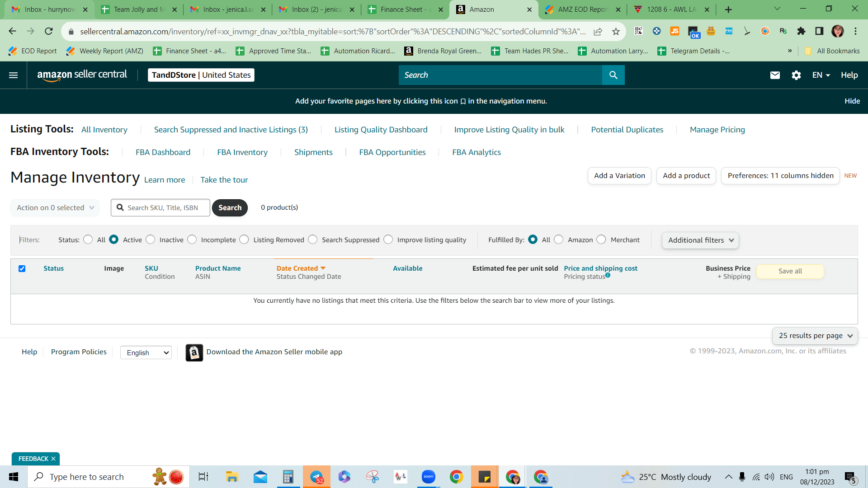Open the Windows Start menu
This screenshot has height=488, width=868.
point(14,477)
